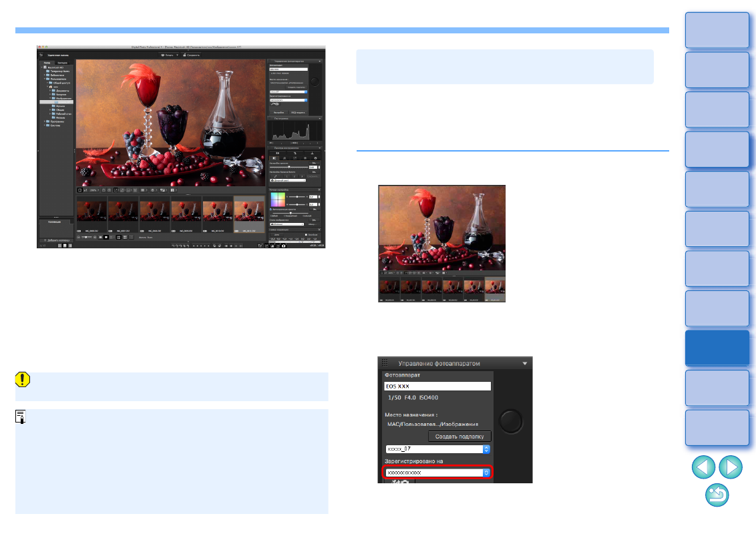Screen dimensions: 756x534
Task: Switch to the Папка tab in DPP window
Action: pyautogui.click(x=47, y=63)
